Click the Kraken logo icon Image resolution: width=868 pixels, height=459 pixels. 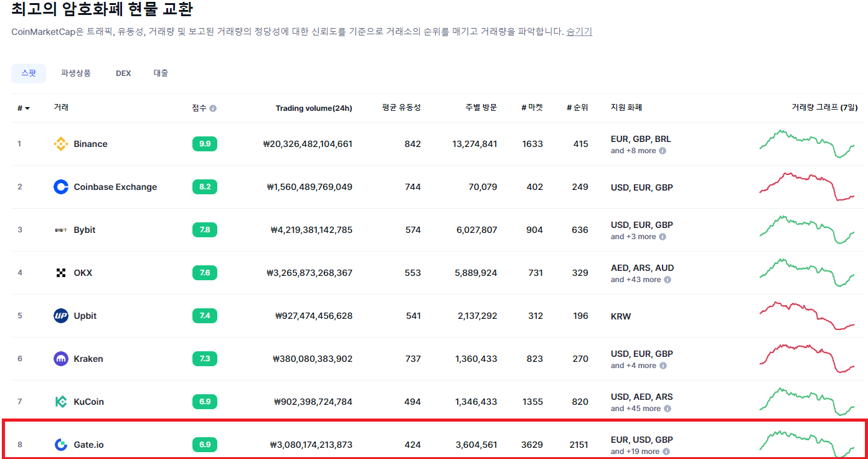tap(61, 359)
